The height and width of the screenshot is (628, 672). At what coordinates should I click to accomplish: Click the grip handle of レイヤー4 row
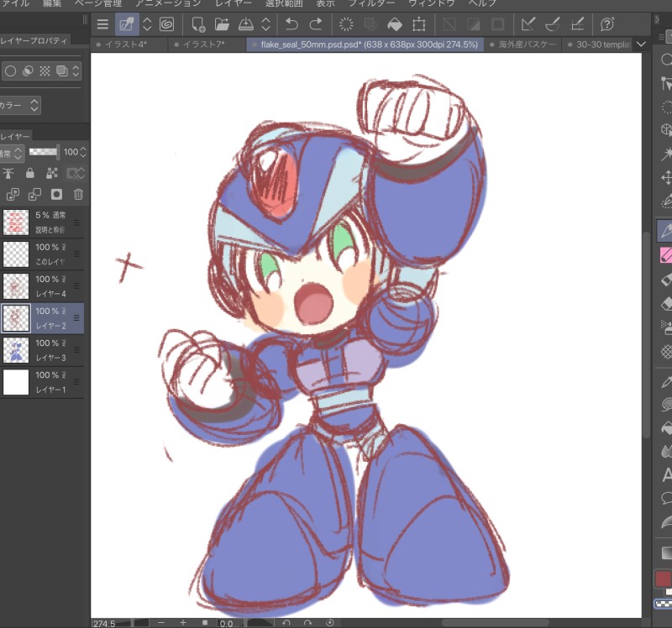(x=76, y=285)
